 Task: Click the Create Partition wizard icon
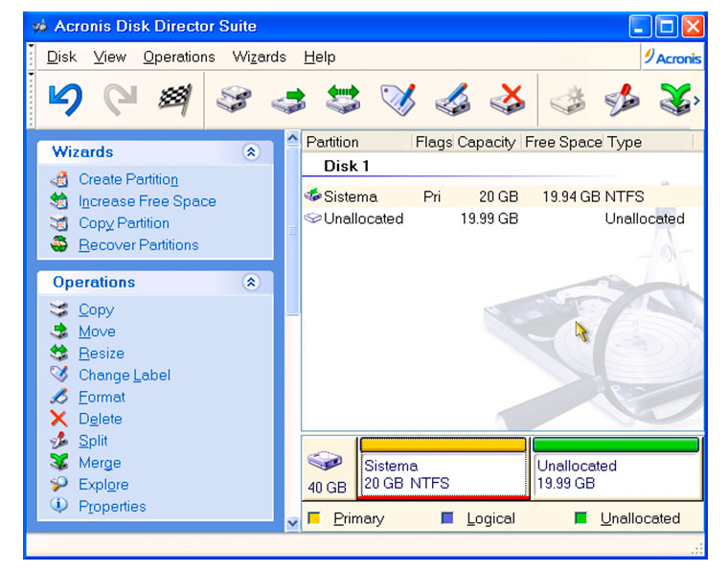tap(59, 179)
